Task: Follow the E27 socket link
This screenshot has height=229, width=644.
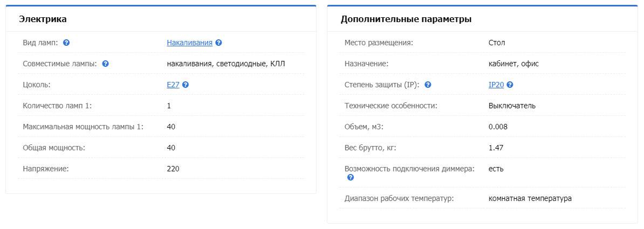Action: click(173, 85)
